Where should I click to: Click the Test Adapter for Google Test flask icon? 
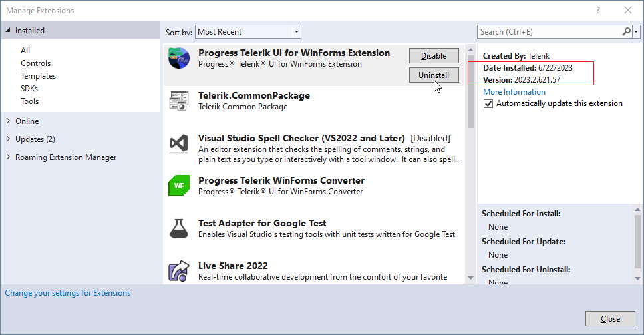179,228
